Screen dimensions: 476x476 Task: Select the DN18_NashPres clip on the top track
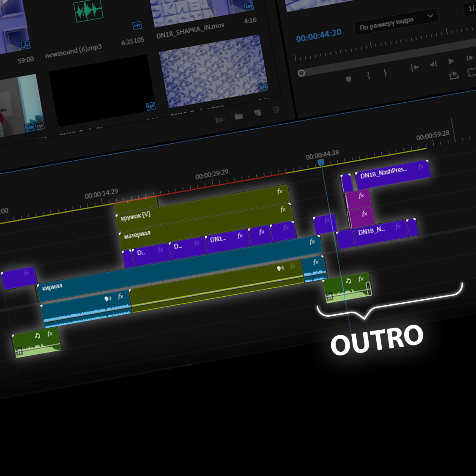pyautogui.click(x=392, y=172)
